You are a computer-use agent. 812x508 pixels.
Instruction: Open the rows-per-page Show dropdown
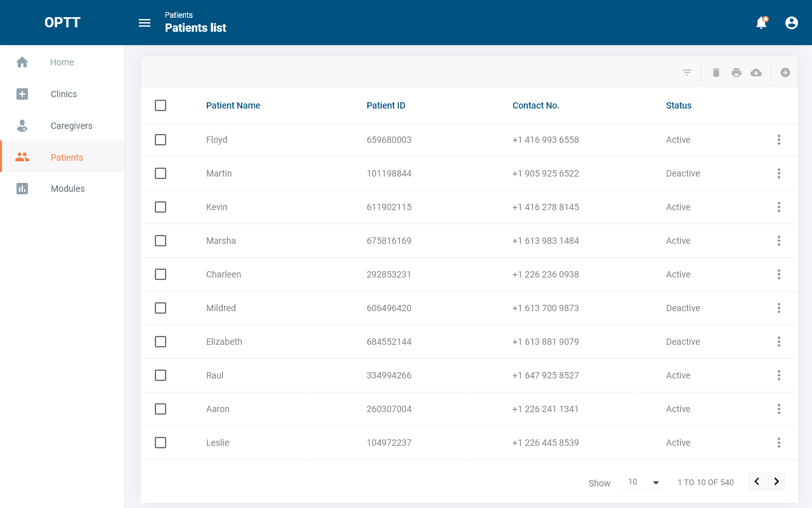coord(643,482)
